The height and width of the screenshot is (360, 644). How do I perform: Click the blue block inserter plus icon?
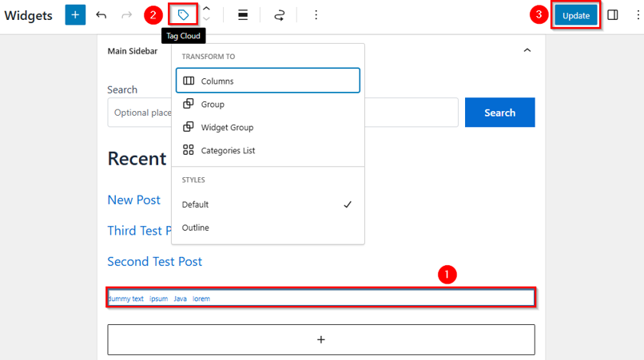(75, 15)
